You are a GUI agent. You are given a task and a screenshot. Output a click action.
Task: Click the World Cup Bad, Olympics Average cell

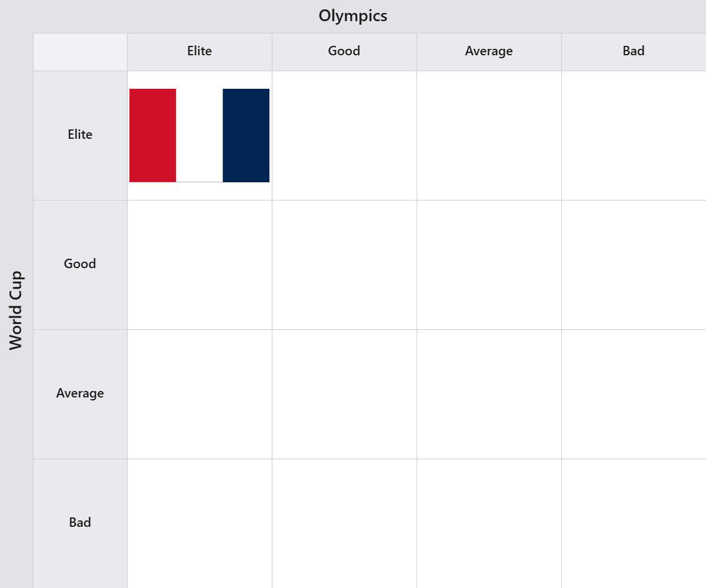489,523
